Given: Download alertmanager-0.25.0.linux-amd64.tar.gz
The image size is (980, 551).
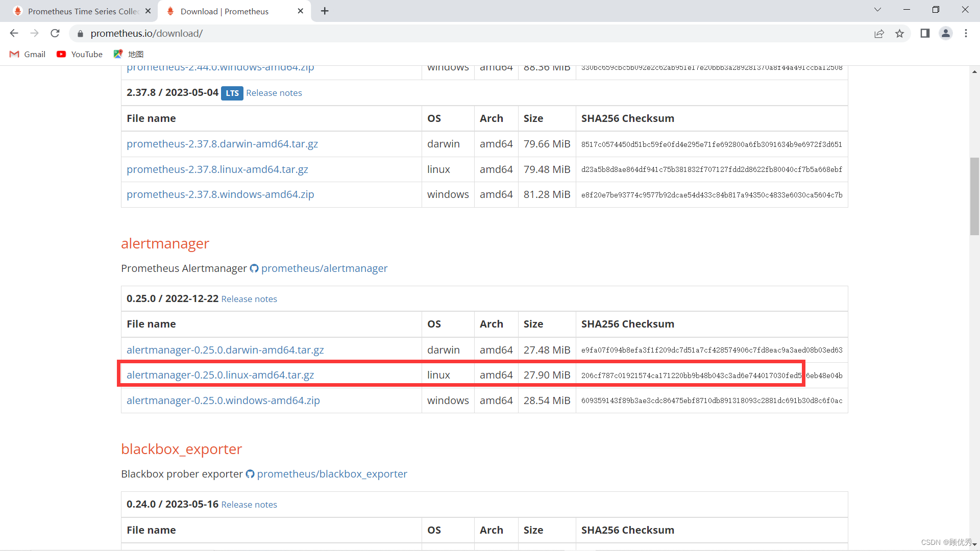Looking at the screenshot, I should pos(220,374).
